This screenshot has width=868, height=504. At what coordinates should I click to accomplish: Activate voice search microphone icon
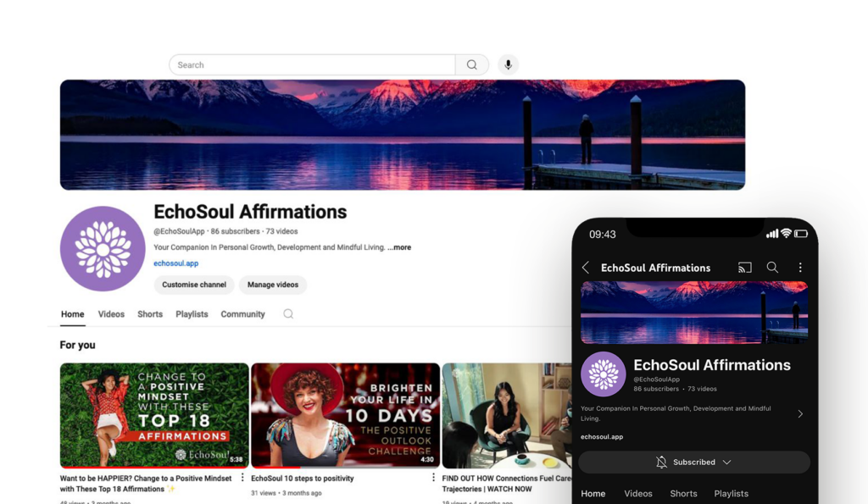tap(509, 64)
